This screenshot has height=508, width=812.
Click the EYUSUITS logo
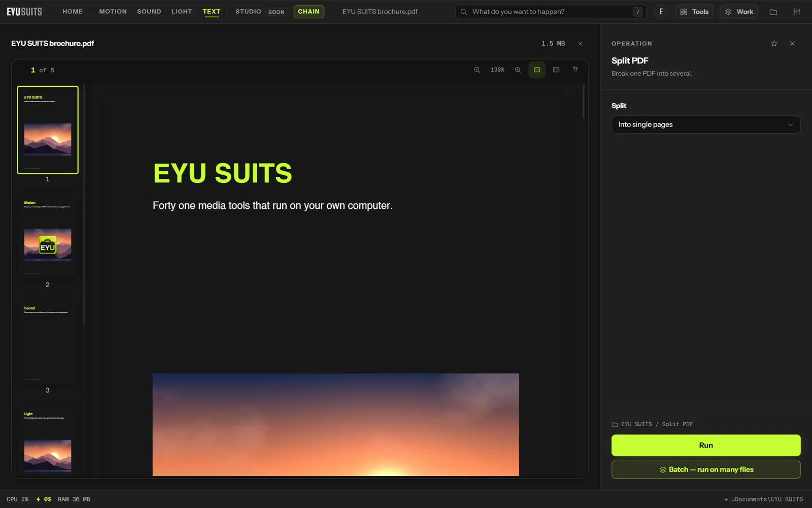[x=24, y=12]
